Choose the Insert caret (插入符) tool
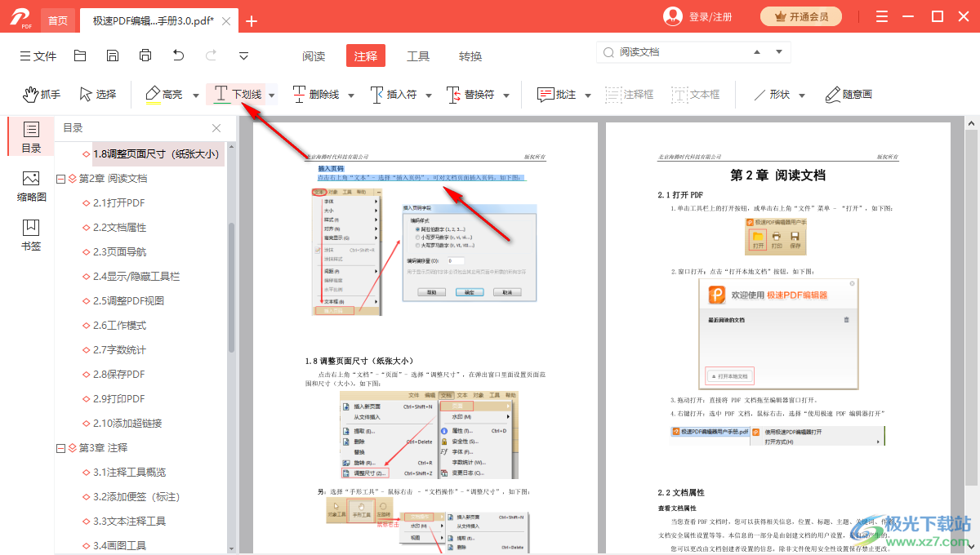 click(393, 95)
